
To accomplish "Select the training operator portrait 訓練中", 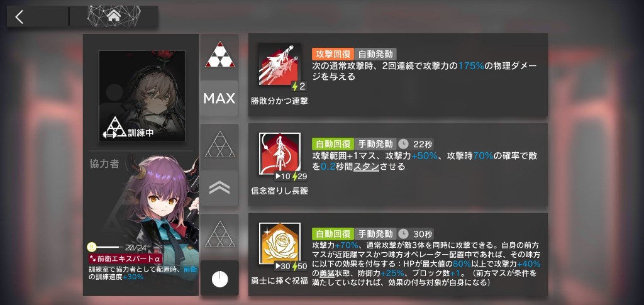I will point(142,96).
